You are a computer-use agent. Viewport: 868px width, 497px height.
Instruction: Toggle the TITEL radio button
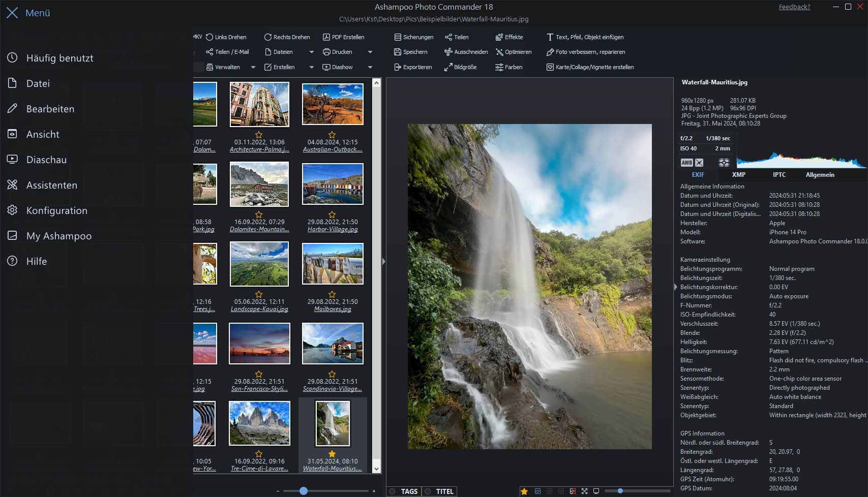point(428,491)
